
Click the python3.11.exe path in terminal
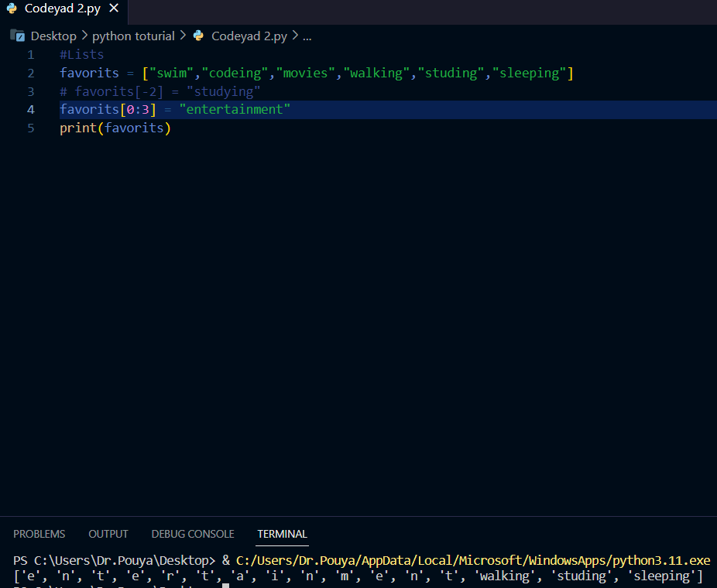[x=472, y=559]
